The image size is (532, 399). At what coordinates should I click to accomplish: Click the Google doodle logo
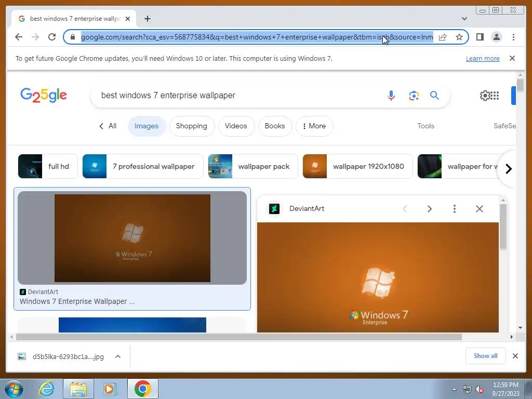[x=44, y=96]
